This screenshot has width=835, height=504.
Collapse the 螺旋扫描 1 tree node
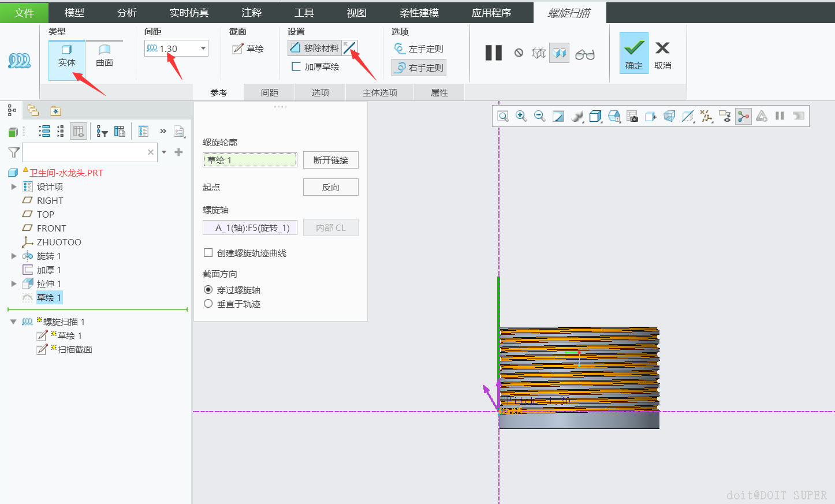click(13, 322)
